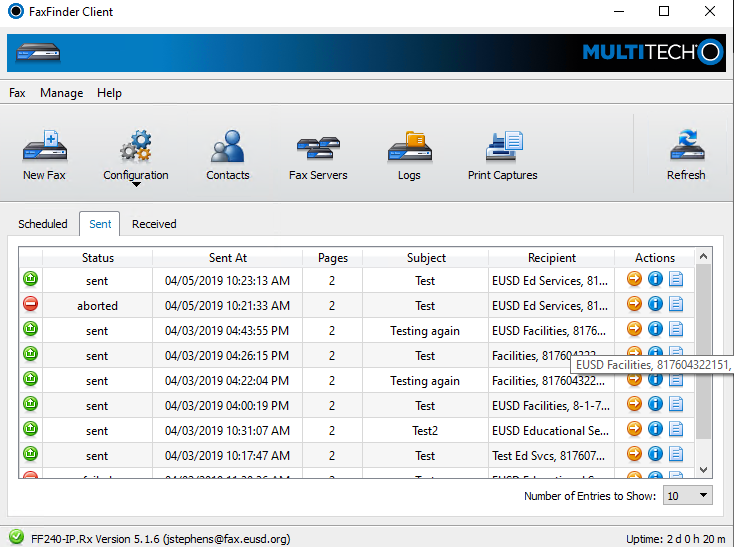Show info for 04:43:55 PM fax
Screen dimensions: 734x547
click(655, 329)
